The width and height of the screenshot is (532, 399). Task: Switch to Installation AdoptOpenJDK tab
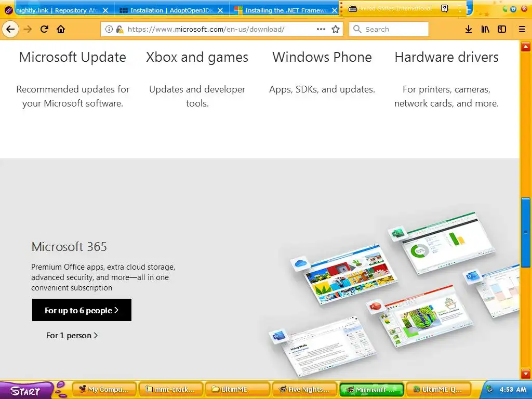click(x=171, y=10)
